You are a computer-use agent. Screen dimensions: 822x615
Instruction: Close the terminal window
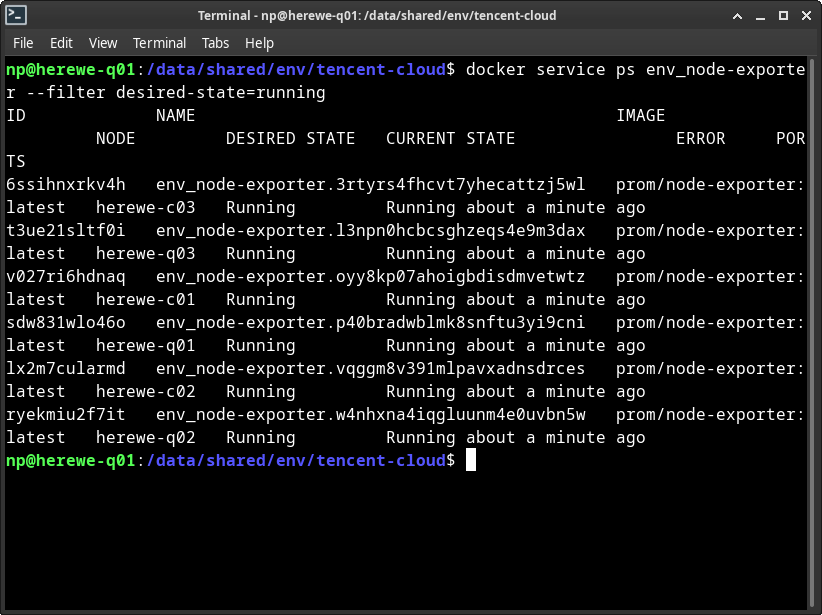coord(806,16)
